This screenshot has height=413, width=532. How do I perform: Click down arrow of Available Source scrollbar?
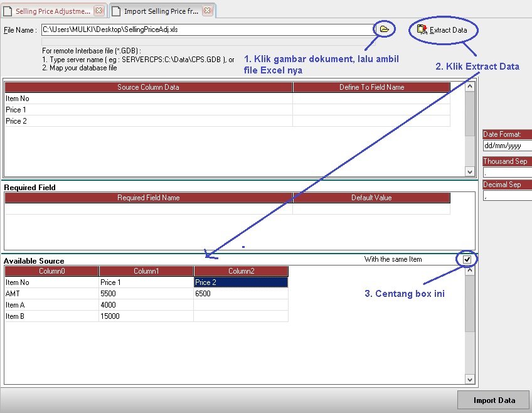(x=469, y=379)
